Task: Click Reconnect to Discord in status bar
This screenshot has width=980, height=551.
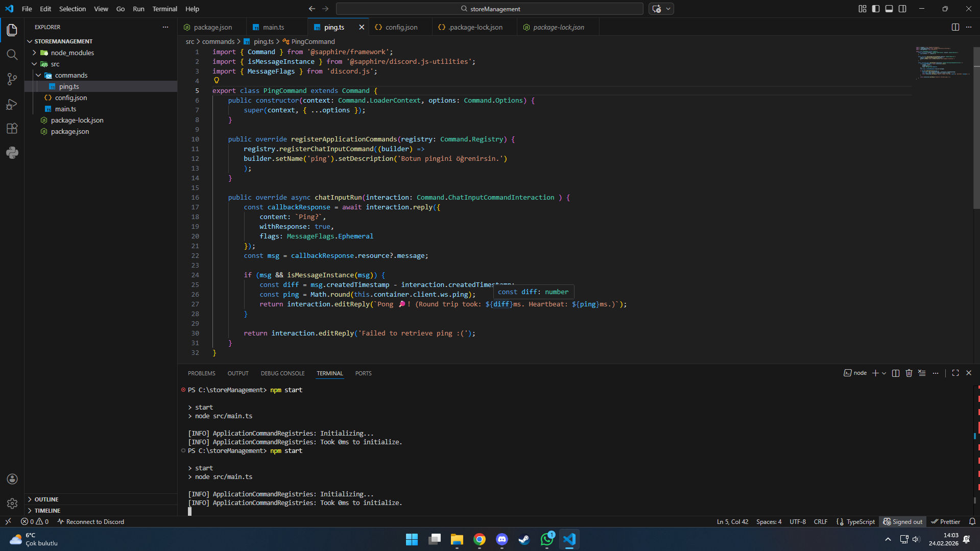Action: coord(91,521)
